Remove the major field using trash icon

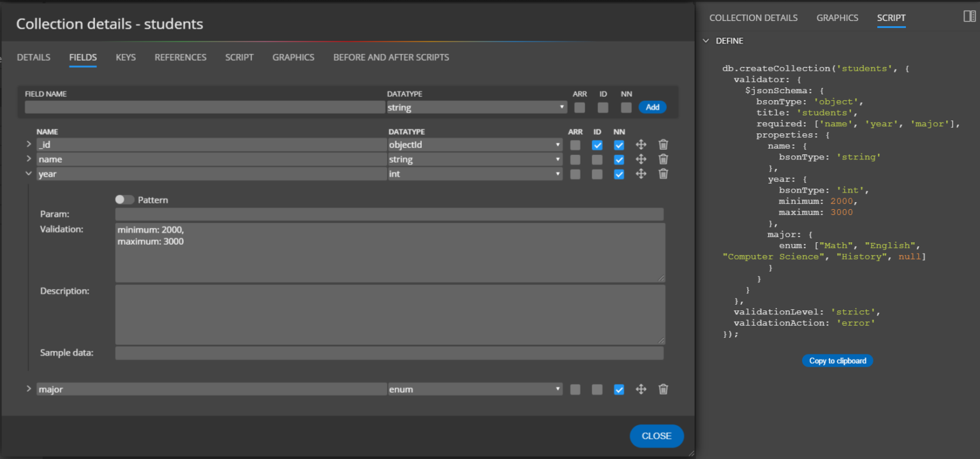tap(663, 389)
